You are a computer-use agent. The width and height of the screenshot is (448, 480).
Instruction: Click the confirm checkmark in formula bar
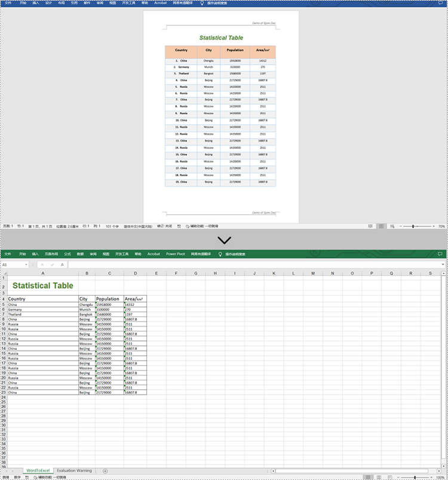point(53,264)
